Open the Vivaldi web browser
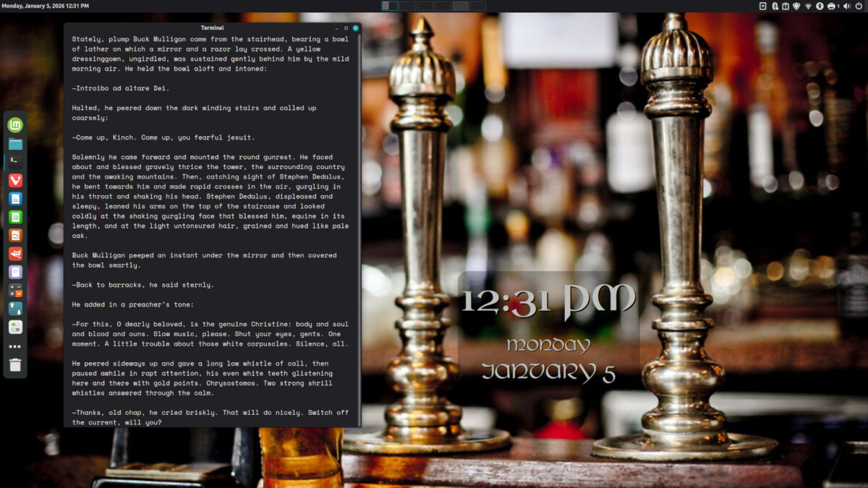Viewport: 868px width, 488px height. point(13,180)
